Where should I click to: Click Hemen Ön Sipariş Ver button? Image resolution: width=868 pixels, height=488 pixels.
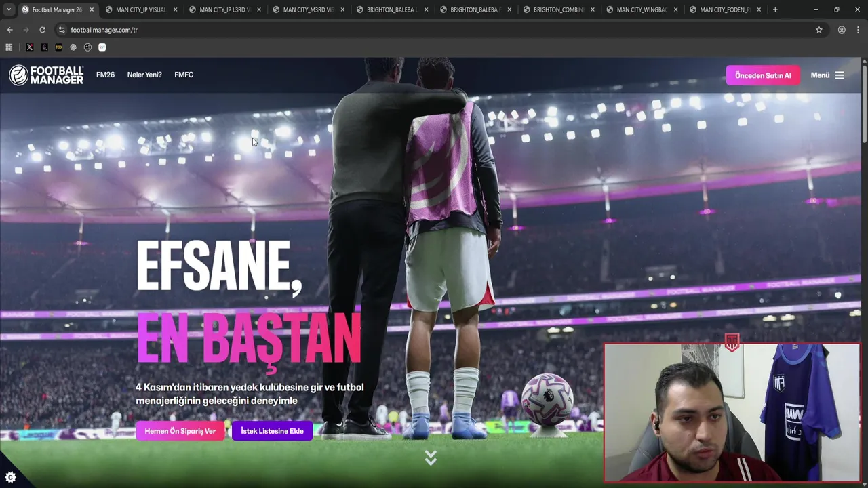(180, 431)
